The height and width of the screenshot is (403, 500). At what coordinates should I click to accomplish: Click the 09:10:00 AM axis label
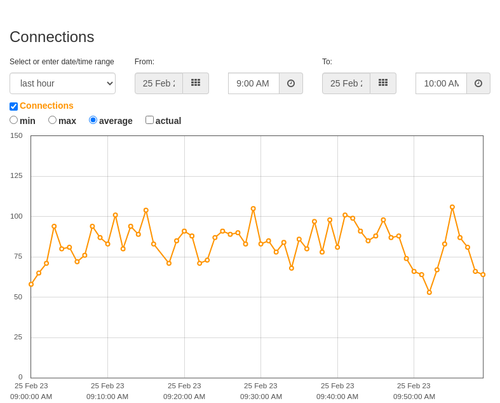click(107, 391)
